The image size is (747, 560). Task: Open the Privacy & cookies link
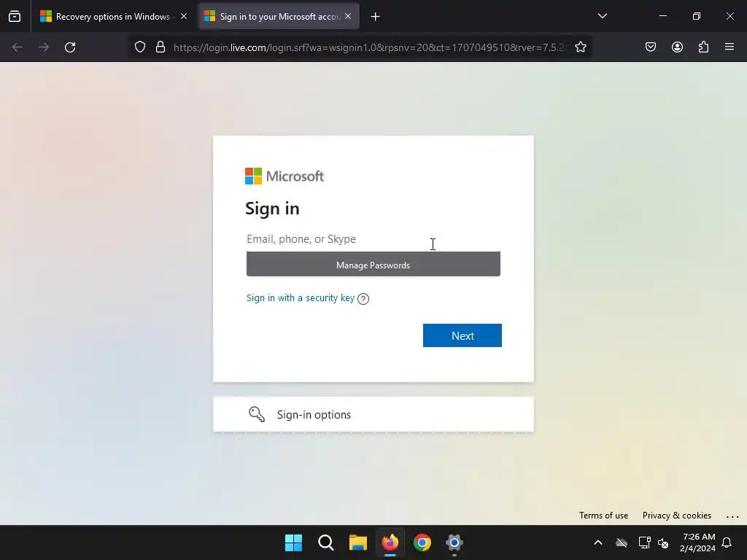tap(676, 516)
